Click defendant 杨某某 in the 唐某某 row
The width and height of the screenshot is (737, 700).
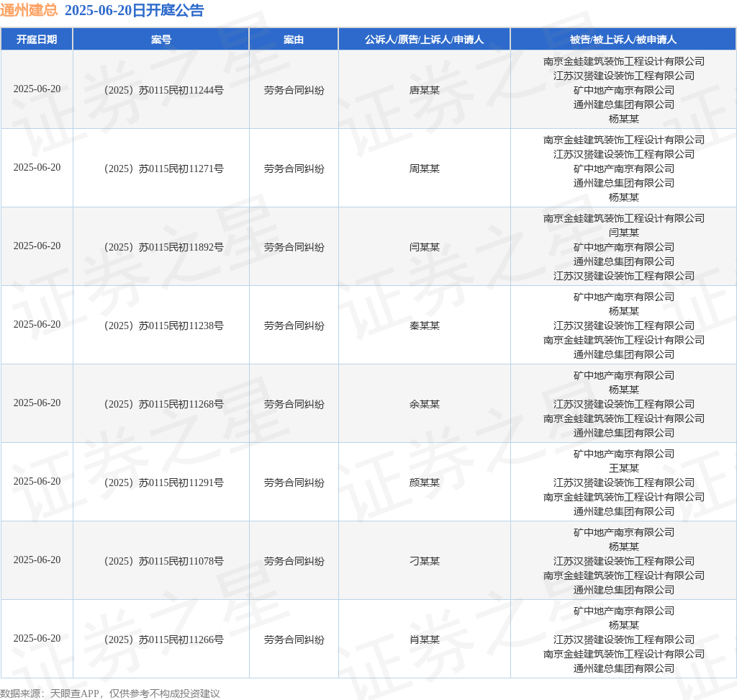tap(623, 119)
